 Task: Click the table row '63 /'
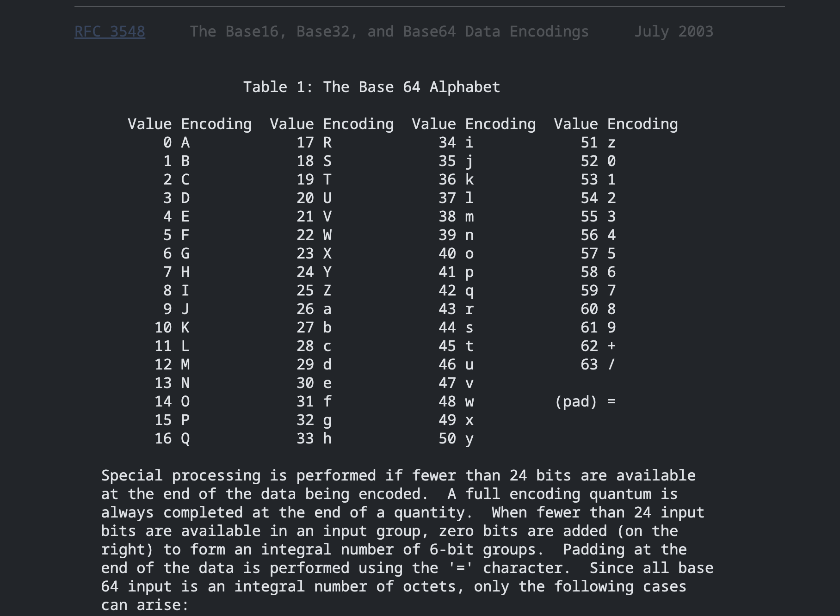tap(598, 364)
